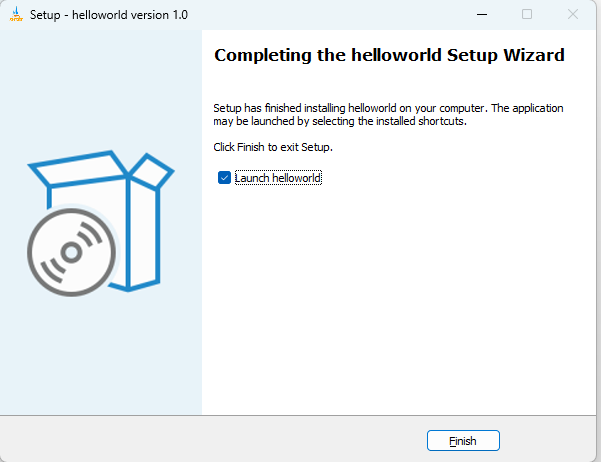Click the 'Setup - helloworld version 1.0' title text
This screenshot has height=462, width=601.
(x=109, y=15)
